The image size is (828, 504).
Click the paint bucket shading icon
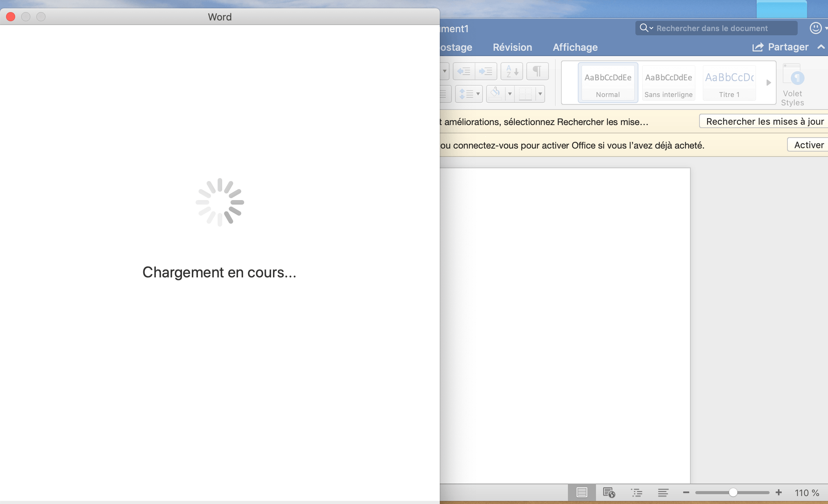point(496,93)
